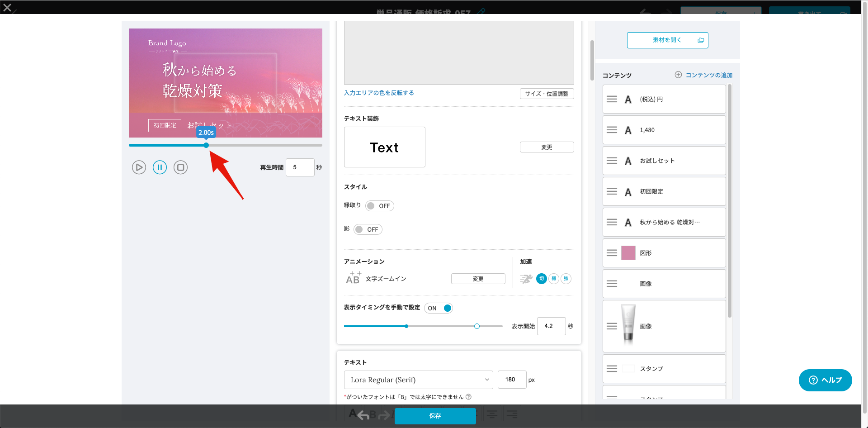Click drag handle of お試しセット row
Image resolution: width=868 pixels, height=428 pixels.
(612, 161)
